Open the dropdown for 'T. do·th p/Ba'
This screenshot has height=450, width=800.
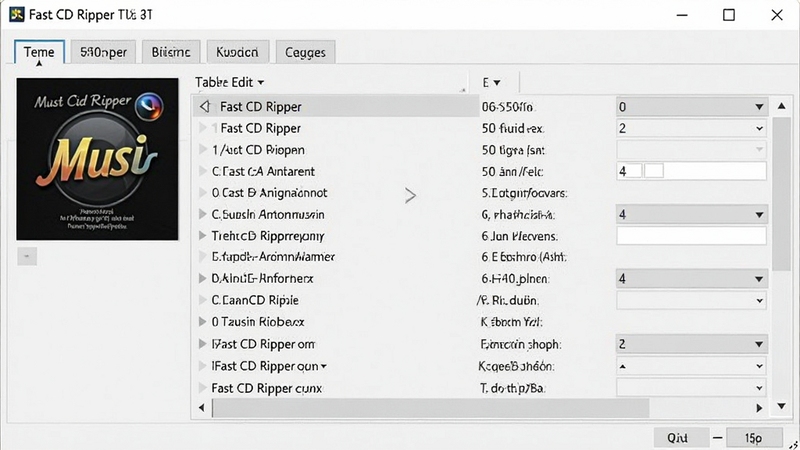point(691,388)
